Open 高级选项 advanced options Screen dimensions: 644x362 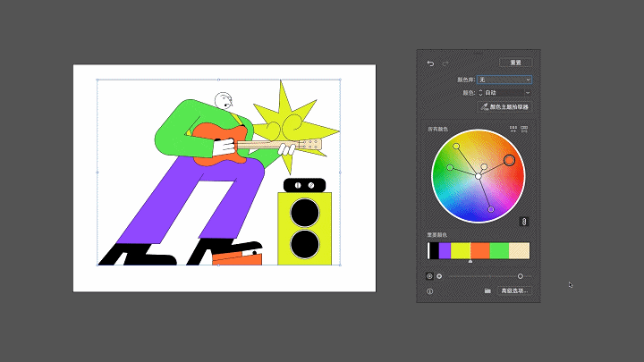point(514,290)
